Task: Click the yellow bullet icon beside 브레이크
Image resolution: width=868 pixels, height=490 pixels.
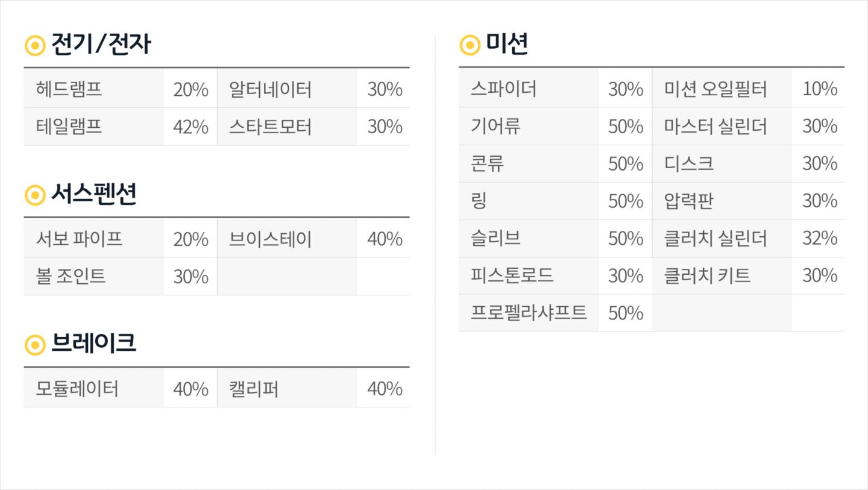Action: pos(35,345)
